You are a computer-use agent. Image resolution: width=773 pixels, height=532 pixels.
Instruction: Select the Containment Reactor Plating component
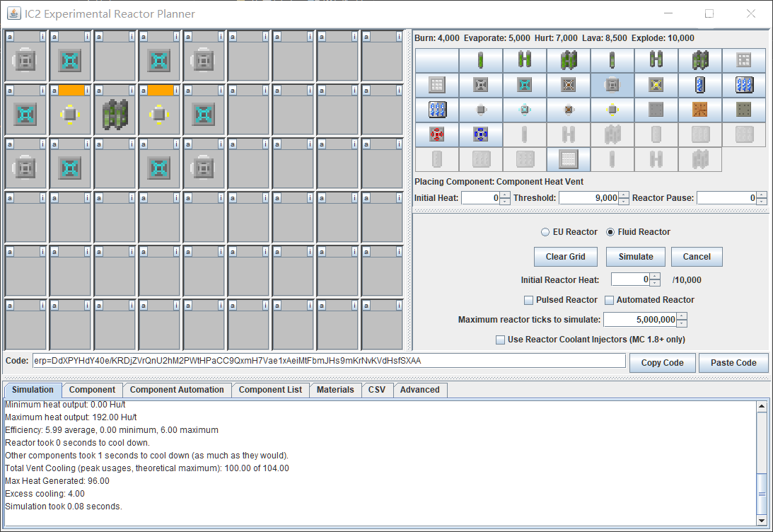744,110
